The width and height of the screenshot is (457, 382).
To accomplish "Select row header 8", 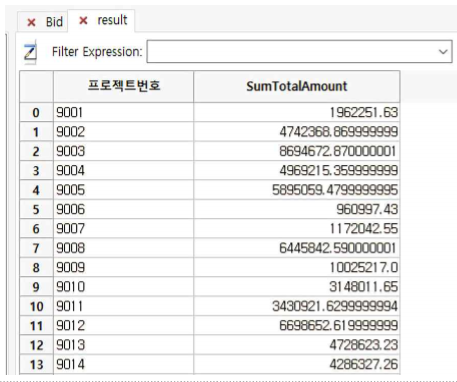I will (36, 267).
